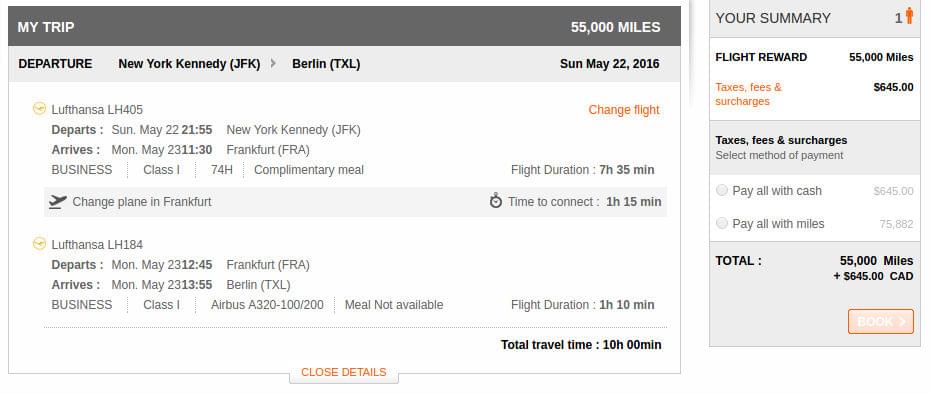Open Taxes, fees & surcharges breakdown link
Screen dimensions: 931x394
tap(748, 94)
